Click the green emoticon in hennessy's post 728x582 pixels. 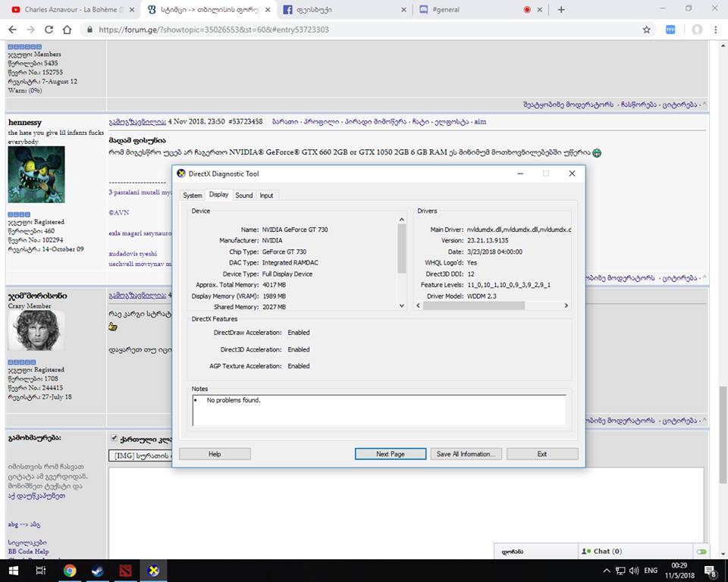[x=597, y=152]
